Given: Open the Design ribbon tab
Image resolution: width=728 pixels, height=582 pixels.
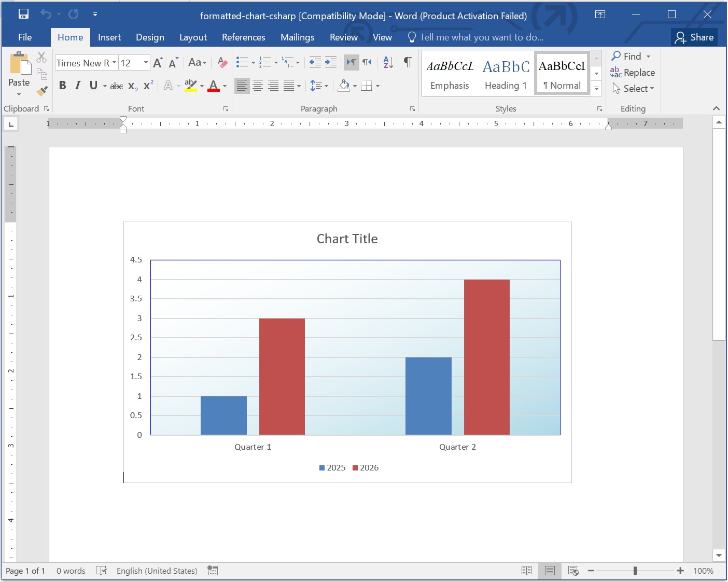Looking at the screenshot, I should click(150, 37).
